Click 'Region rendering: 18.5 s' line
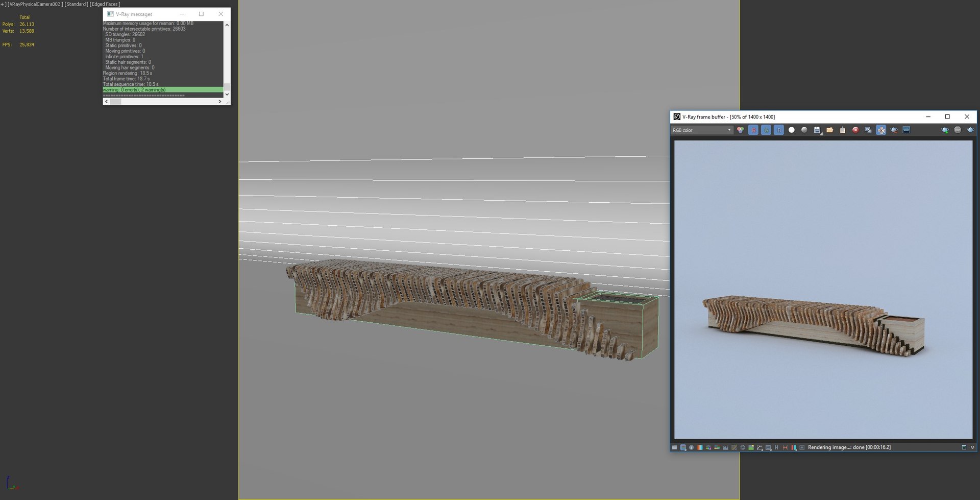 (128, 73)
